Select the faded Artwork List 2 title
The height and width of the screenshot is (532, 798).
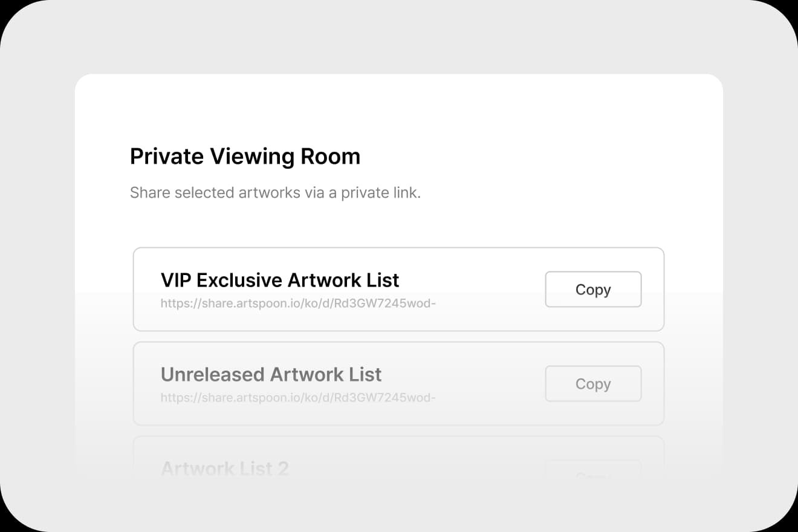click(225, 469)
